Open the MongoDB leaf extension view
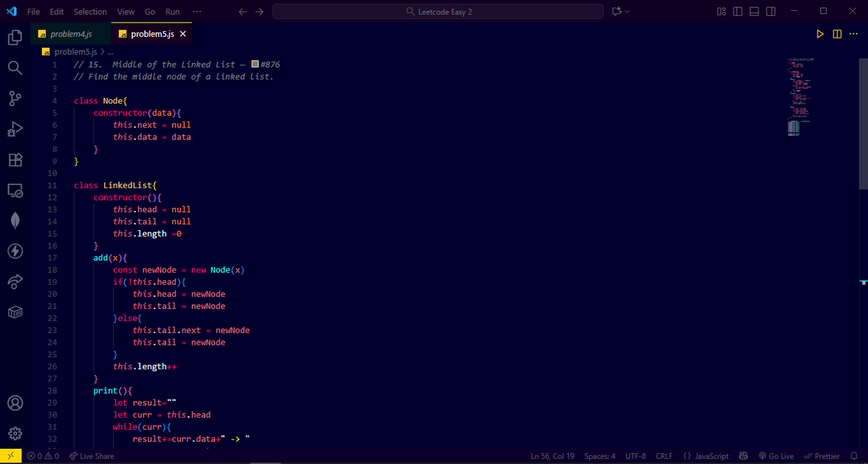 (15, 221)
